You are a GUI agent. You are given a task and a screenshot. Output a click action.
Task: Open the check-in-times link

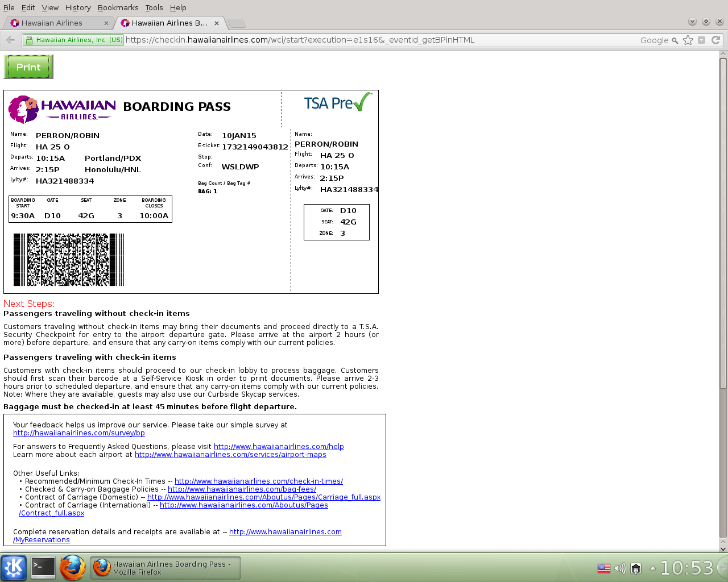coord(259,481)
